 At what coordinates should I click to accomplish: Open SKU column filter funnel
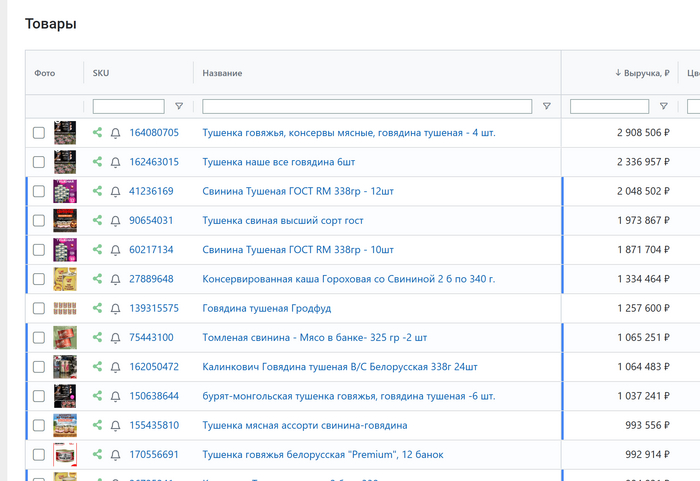coord(179,106)
